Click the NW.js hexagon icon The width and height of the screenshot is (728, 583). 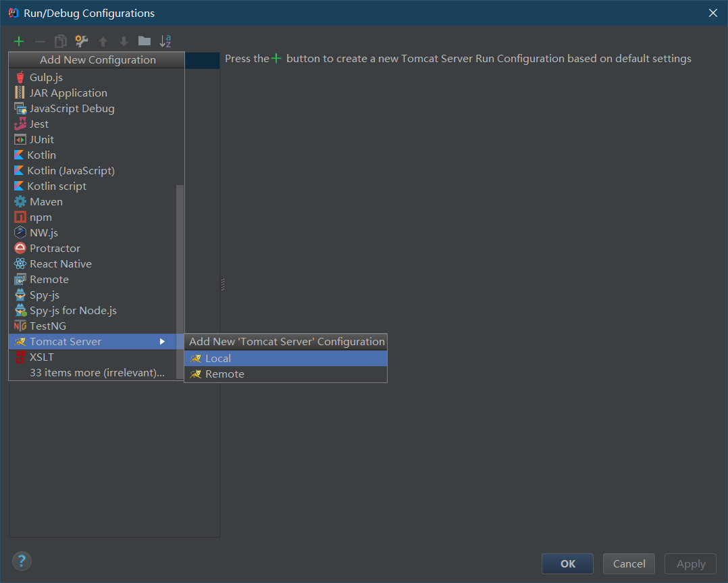20,232
